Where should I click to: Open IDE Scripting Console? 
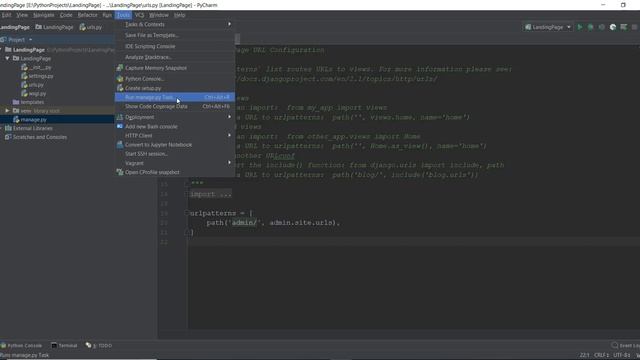(x=175, y=47)
